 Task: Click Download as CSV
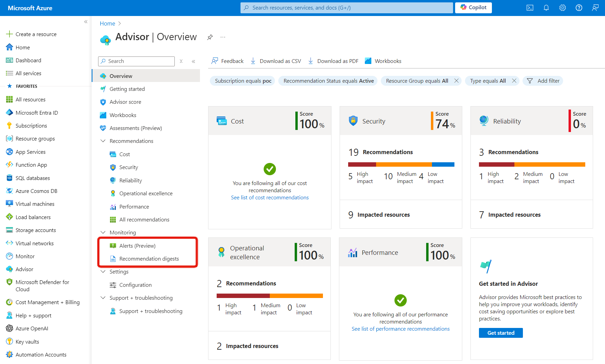click(x=276, y=61)
